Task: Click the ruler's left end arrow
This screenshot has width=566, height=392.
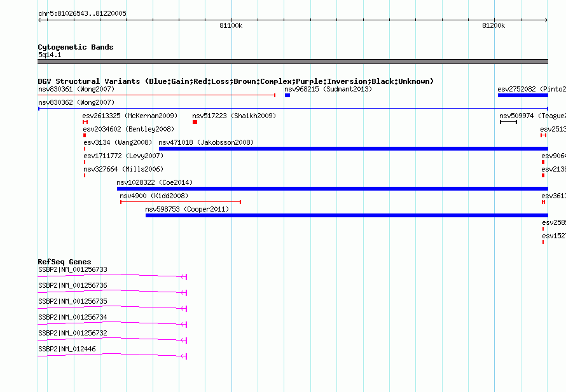Action: (x=39, y=20)
